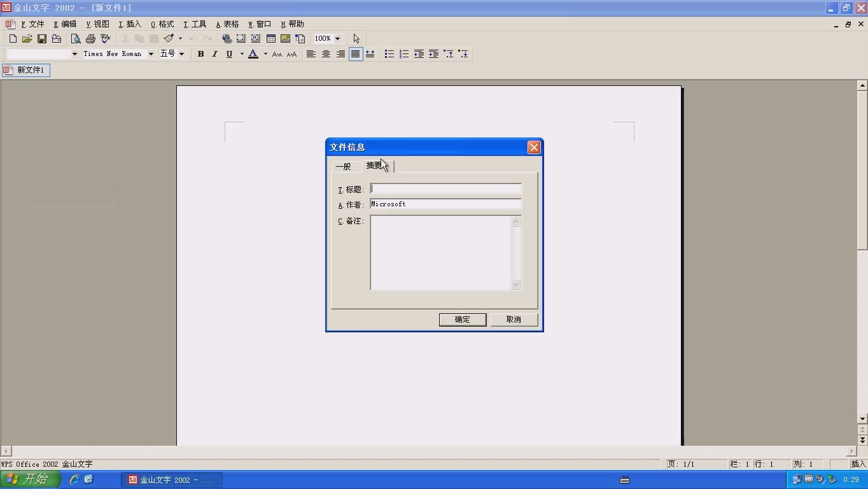Open the 文件 menu
Screen dimensions: 868x489
point(32,24)
